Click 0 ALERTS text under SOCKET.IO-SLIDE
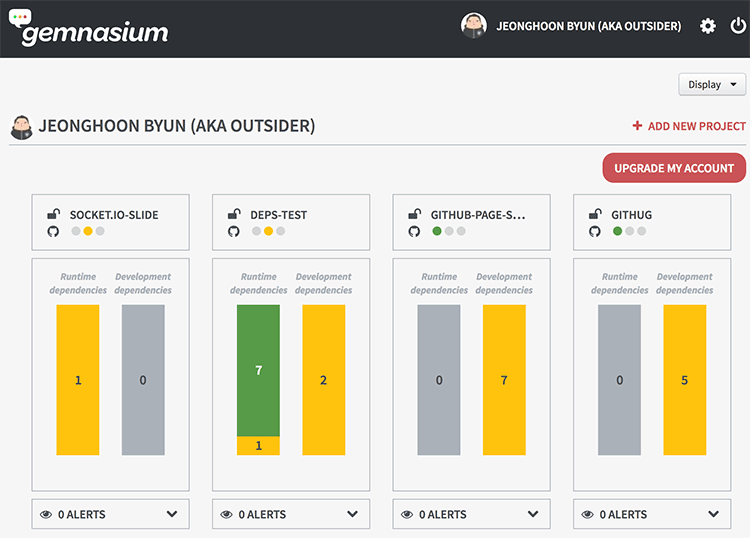Image resolution: width=750 pixels, height=538 pixels. 82,515
